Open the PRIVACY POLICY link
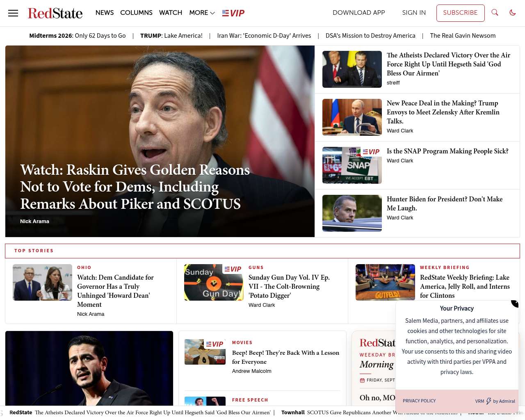 pos(419,401)
